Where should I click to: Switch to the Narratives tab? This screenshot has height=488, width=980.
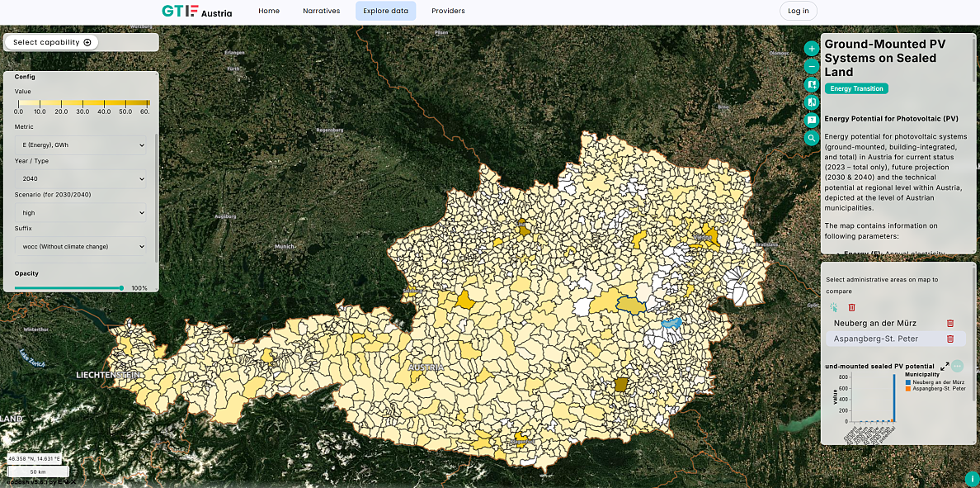click(322, 11)
